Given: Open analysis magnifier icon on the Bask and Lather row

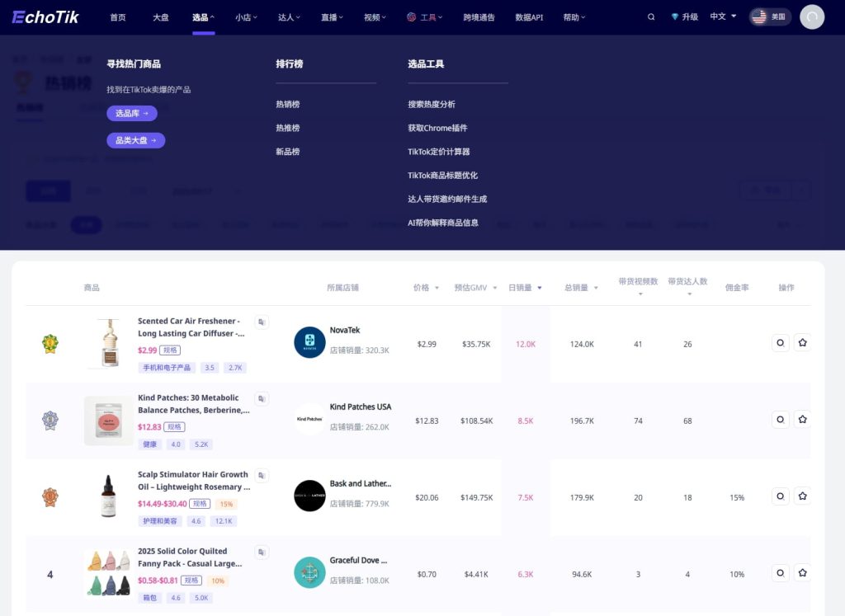Looking at the screenshot, I should pos(780,496).
